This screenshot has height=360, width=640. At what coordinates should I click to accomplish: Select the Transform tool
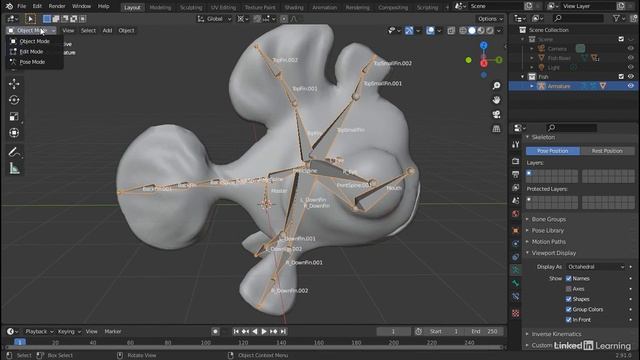click(14, 133)
